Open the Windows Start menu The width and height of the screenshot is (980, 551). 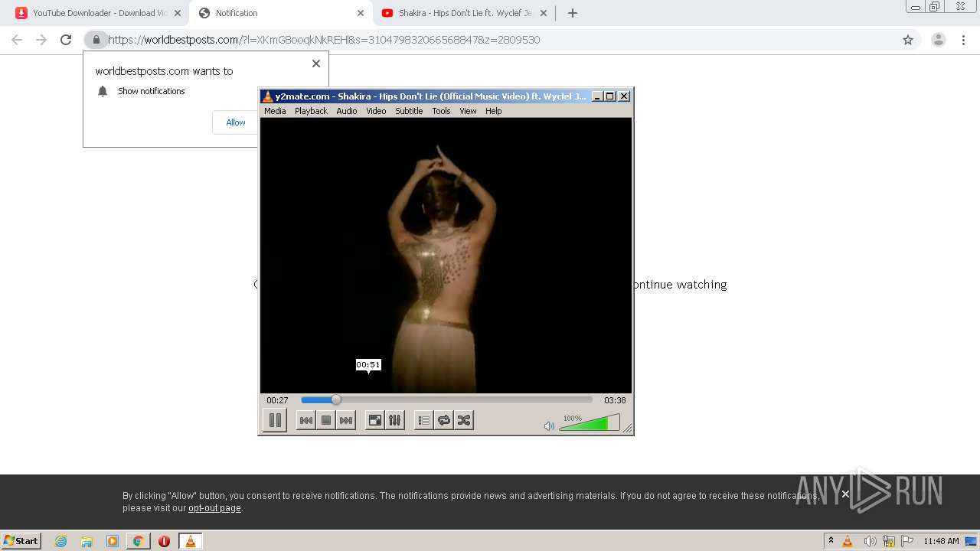tap(21, 540)
